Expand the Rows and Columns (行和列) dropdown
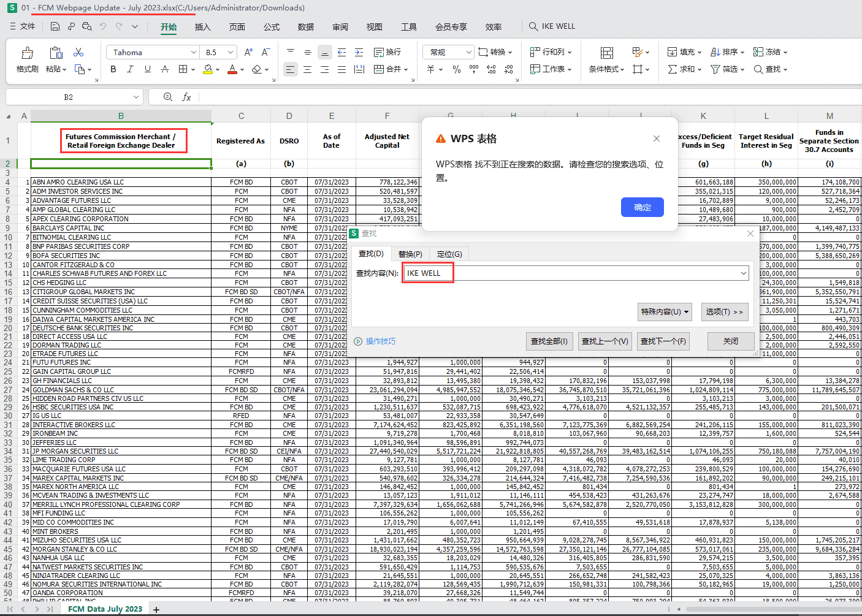The image size is (862, 616). [x=570, y=52]
